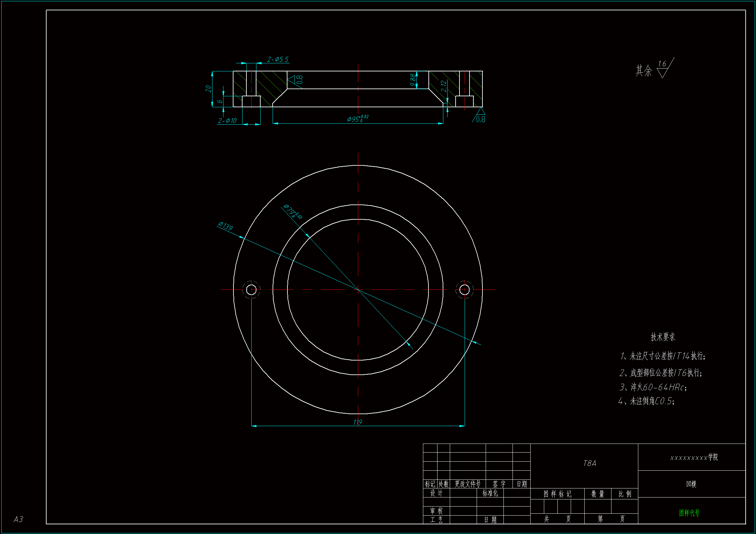The image size is (756, 534).
Task: Click the 9.88 depth dimension
Action: [x=413, y=80]
